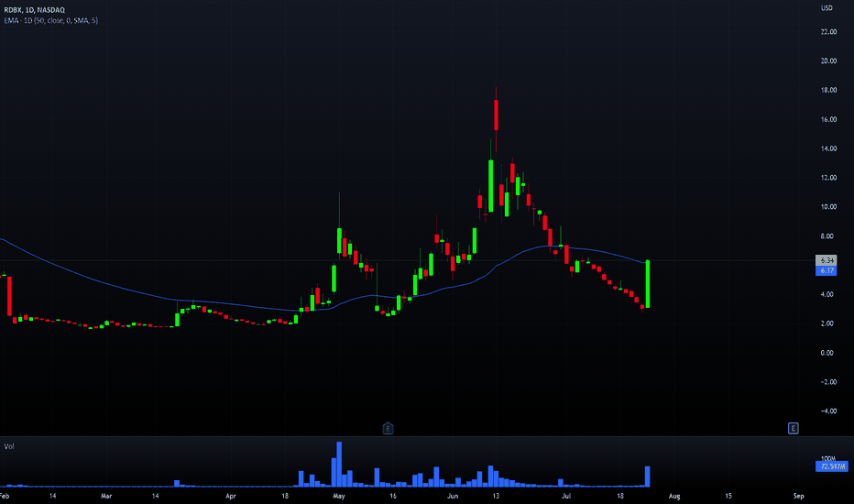Click the 100M volume axis label
The height and width of the screenshot is (504, 854).
pos(827,458)
